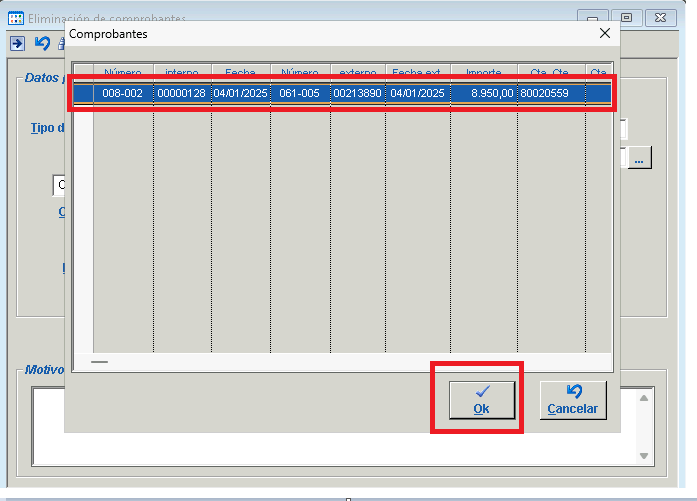
Task: Click the blue arrow toolbar icon
Action: pos(17,43)
